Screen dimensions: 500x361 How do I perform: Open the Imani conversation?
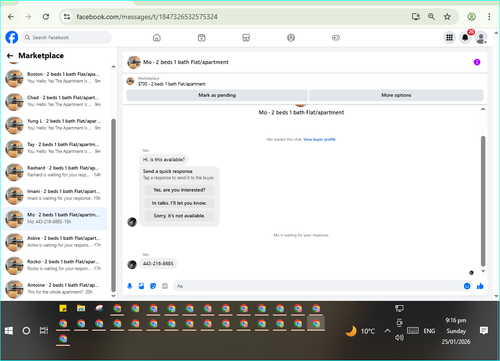[x=55, y=195]
